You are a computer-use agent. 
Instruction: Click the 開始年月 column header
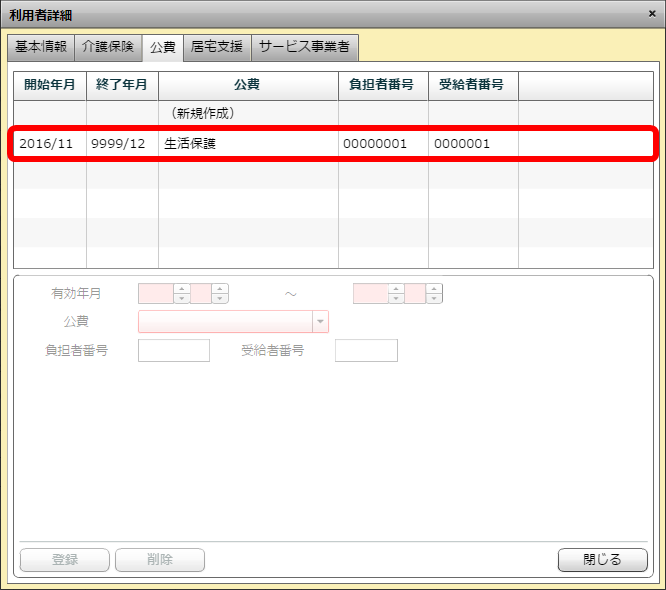click(49, 85)
